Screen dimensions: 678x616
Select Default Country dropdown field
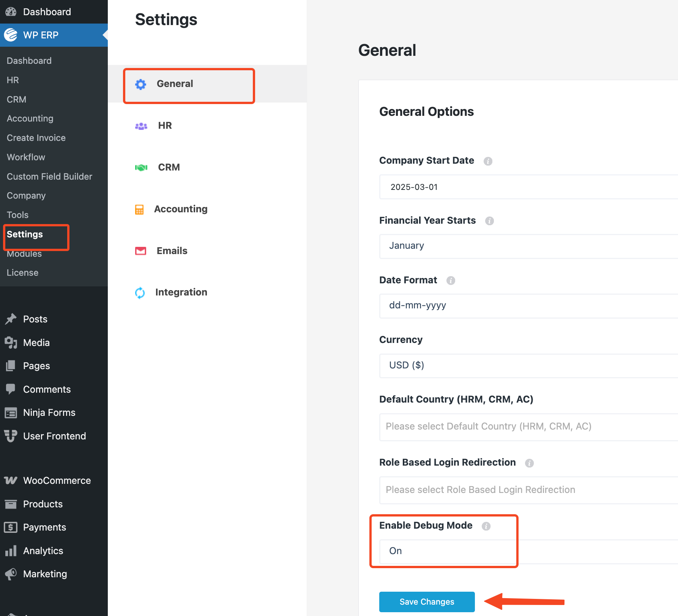click(528, 426)
